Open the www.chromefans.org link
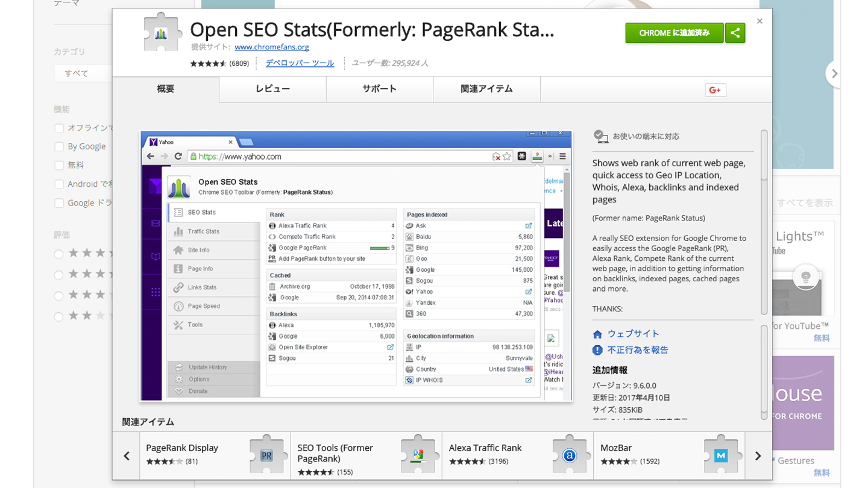The height and width of the screenshot is (488, 868). pyautogui.click(x=272, y=47)
